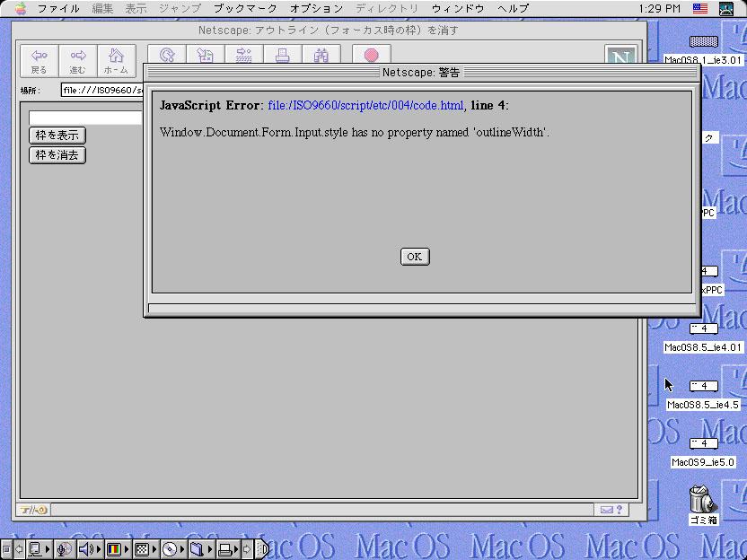Click the question mark icon in status bar
Screen dimensions: 747x560
point(620,510)
